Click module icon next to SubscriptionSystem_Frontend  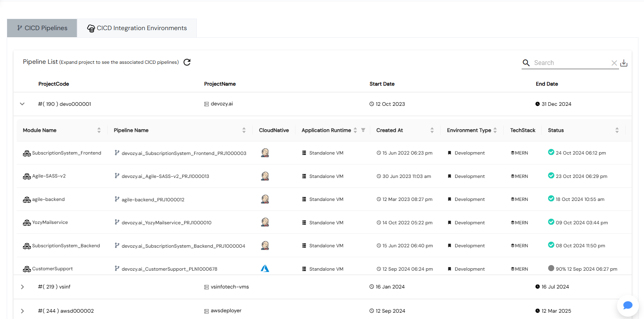point(27,153)
